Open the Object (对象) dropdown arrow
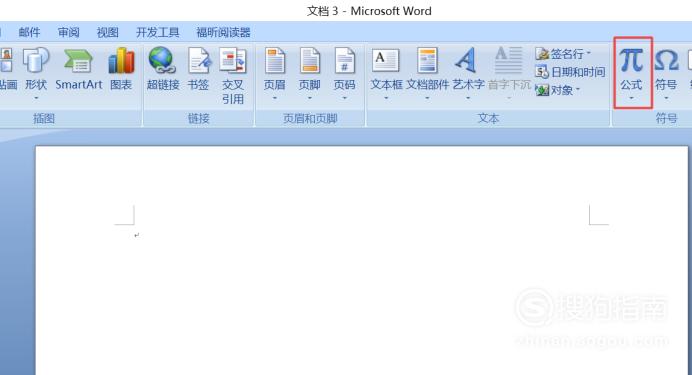The width and height of the screenshot is (692, 375). (x=578, y=90)
